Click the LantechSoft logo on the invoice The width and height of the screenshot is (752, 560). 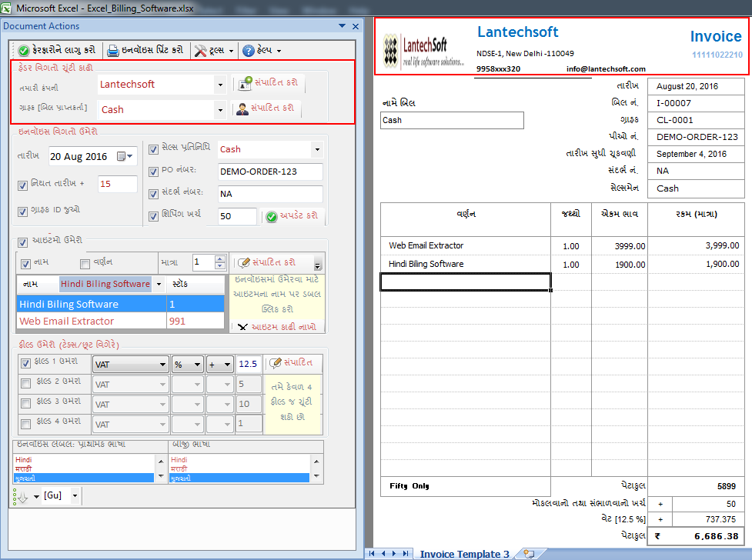click(x=424, y=51)
